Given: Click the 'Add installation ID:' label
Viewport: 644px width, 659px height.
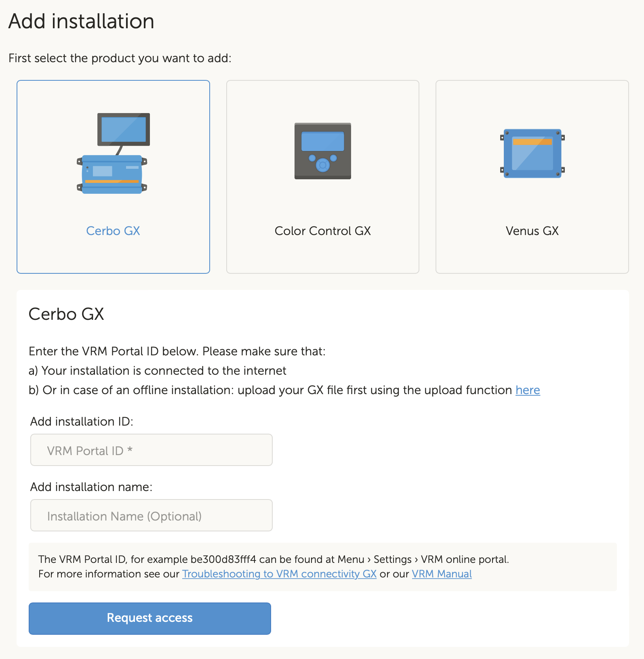Looking at the screenshot, I should tap(82, 422).
